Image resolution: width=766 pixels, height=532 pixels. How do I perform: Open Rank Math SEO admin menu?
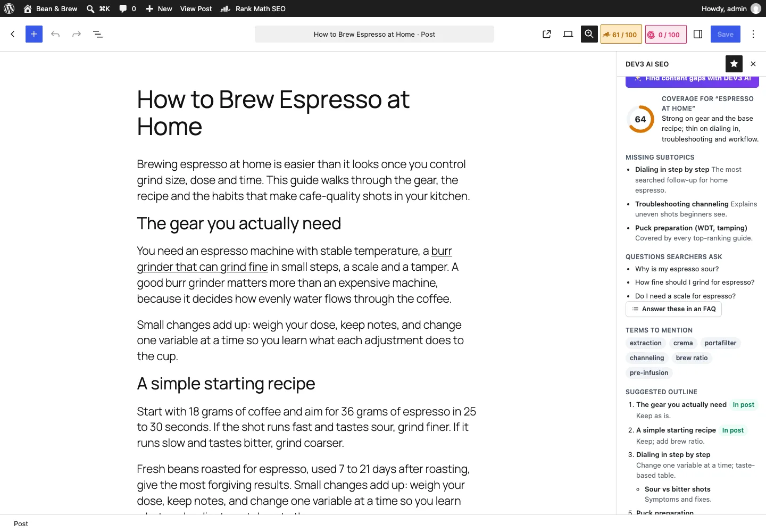click(253, 9)
